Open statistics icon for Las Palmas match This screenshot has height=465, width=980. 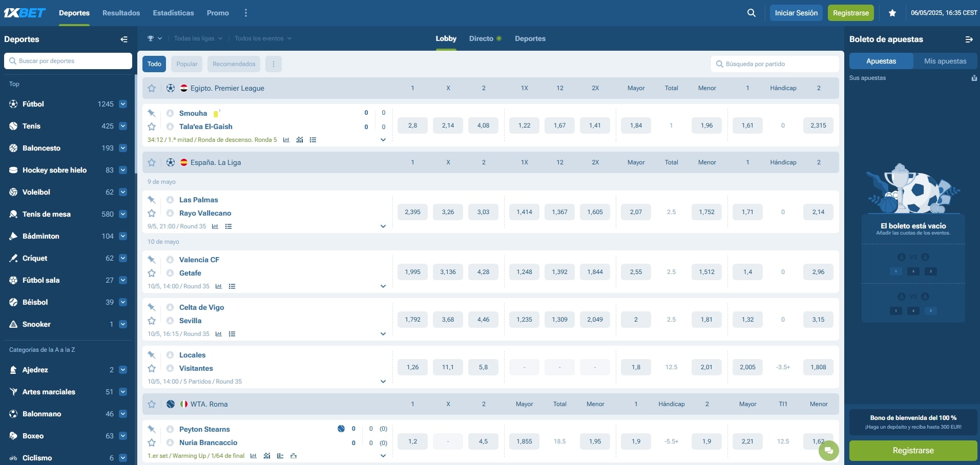click(x=215, y=226)
